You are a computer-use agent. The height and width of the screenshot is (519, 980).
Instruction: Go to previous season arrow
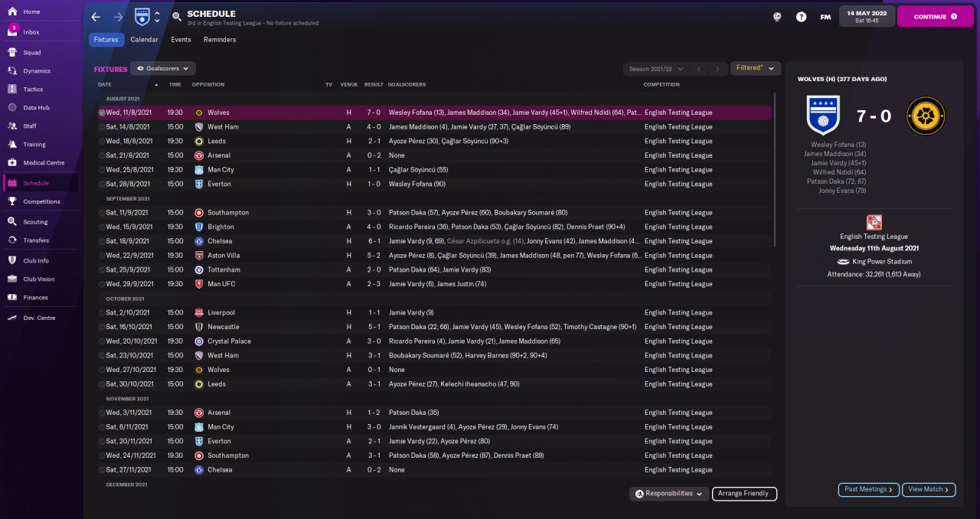698,69
